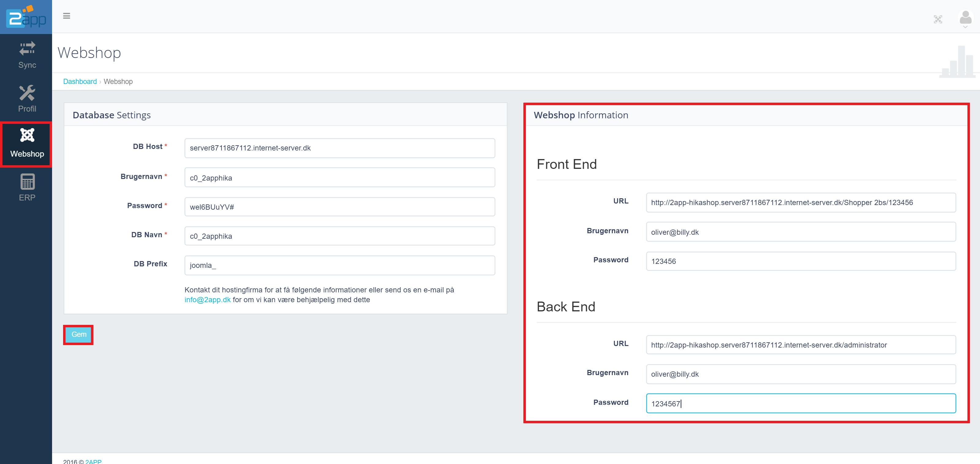Click the Back End section heading
The height and width of the screenshot is (464, 980).
coord(566,306)
